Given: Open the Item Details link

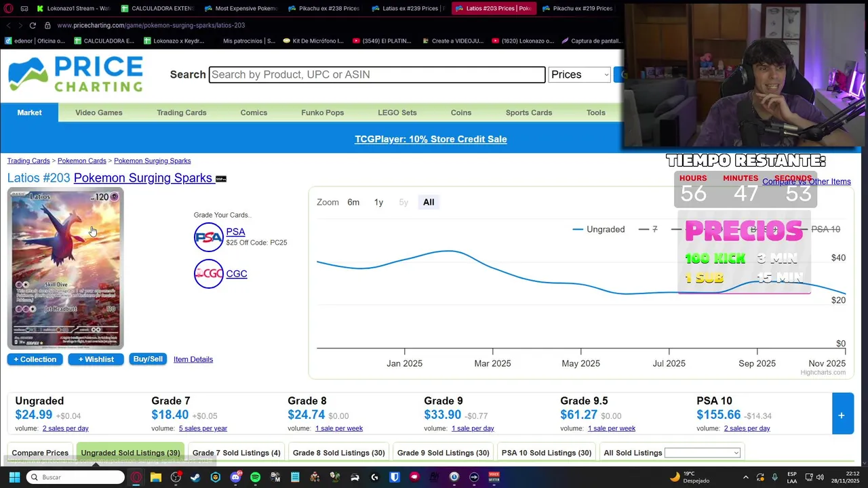Looking at the screenshot, I should (193, 359).
